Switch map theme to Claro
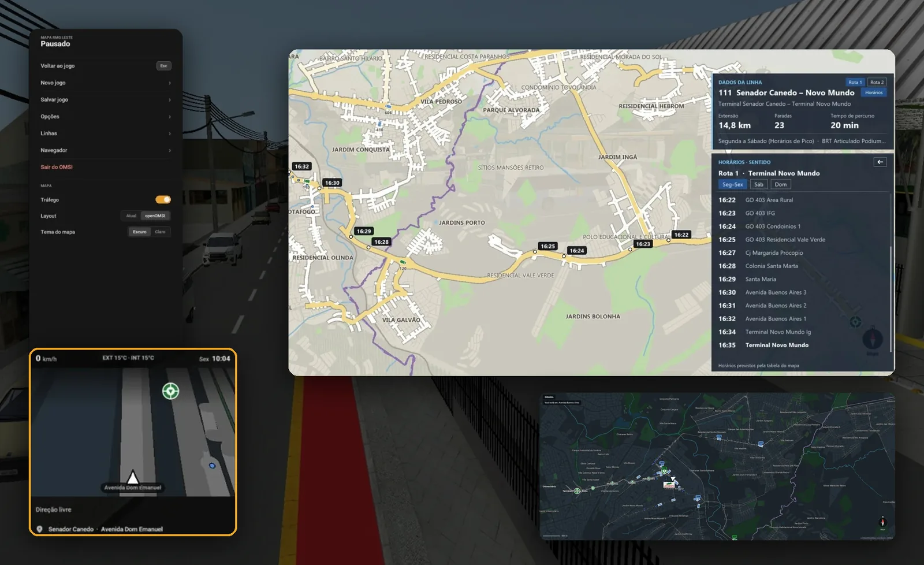This screenshot has height=565, width=924. [x=160, y=232]
